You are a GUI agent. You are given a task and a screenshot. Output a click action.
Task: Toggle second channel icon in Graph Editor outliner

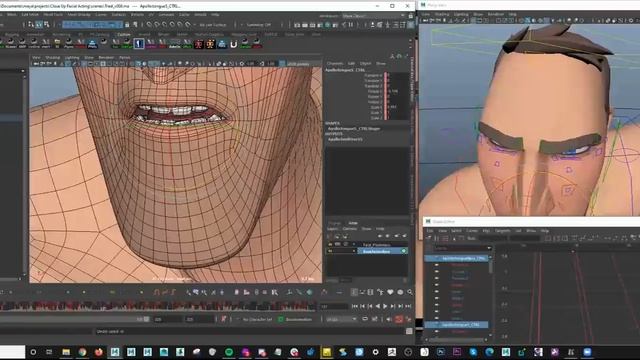click(x=436, y=272)
